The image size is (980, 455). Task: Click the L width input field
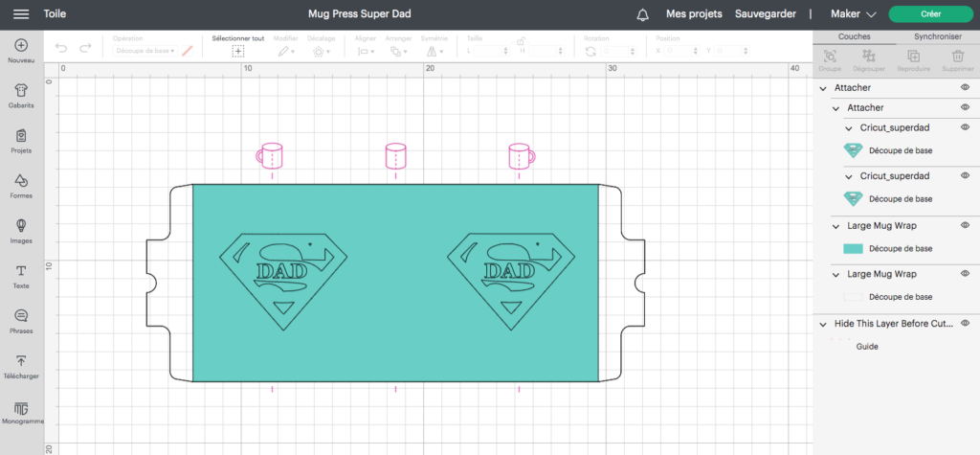point(493,52)
